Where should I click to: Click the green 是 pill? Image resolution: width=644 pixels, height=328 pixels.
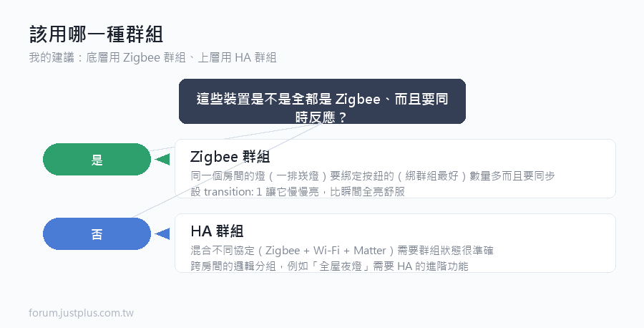pyautogui.click(x=97, y=160)
